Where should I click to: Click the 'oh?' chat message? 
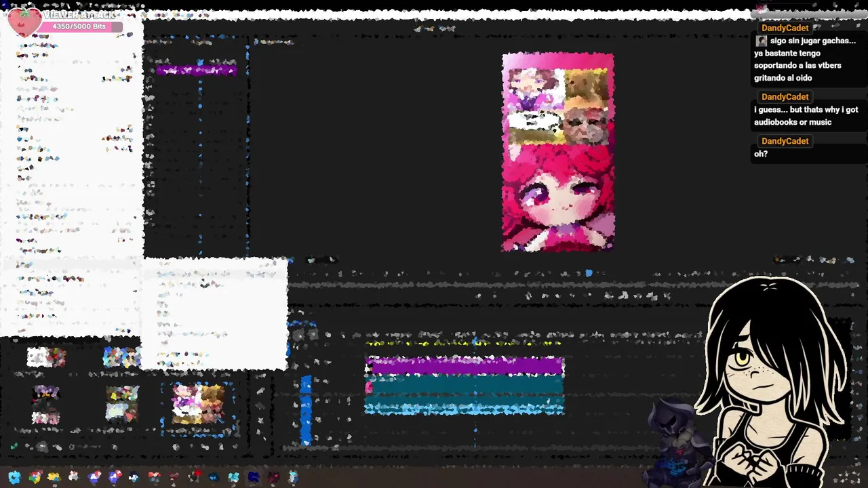[x=761, y=154]
